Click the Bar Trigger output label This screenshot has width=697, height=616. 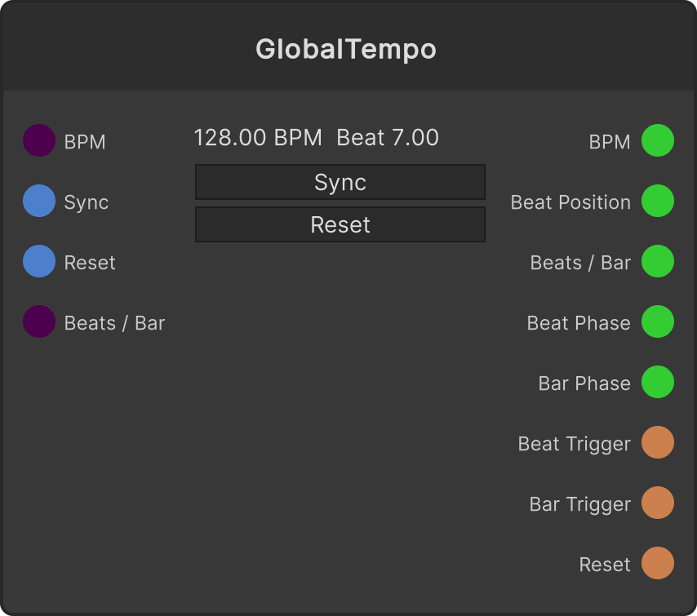(x=580, y=505)
